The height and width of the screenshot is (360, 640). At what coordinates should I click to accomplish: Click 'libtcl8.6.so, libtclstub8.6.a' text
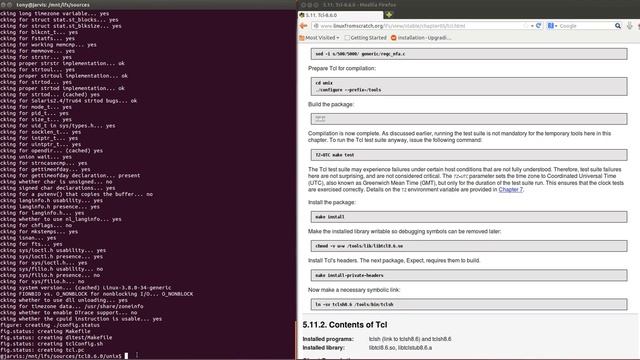(x=400, y=348)
